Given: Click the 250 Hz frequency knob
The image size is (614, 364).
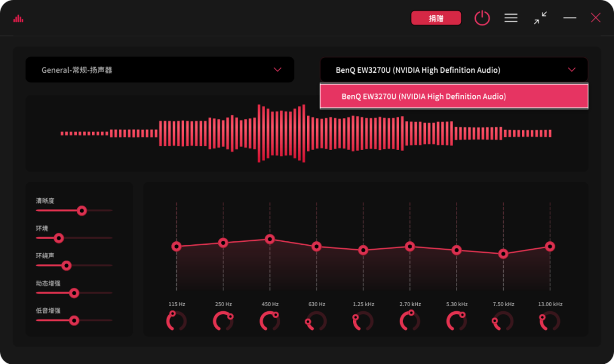Looking at the screenshot, I should tap(223, 321).
